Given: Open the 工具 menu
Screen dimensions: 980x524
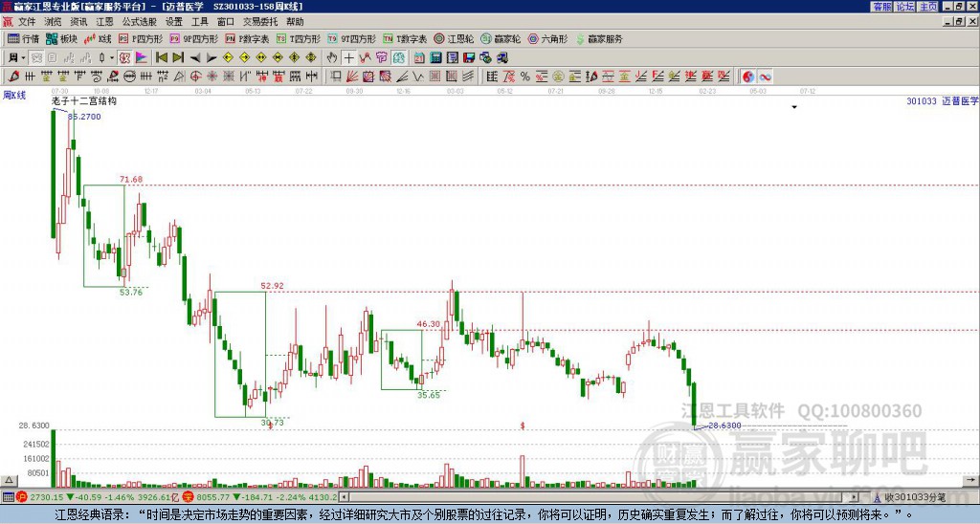Looking at the screenshot, I should [199, 22].
